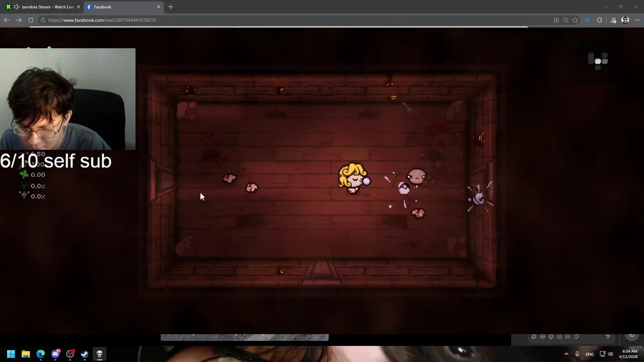Go back to the previous page
This screenshot has height=362, width=644.
tap(7, 20)
